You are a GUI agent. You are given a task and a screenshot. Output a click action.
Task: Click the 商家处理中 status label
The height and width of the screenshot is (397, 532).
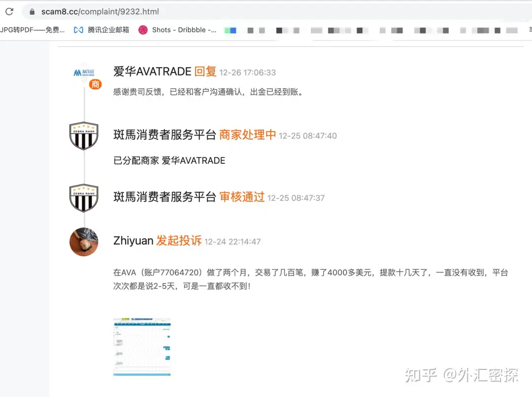[x=247, y=135]
